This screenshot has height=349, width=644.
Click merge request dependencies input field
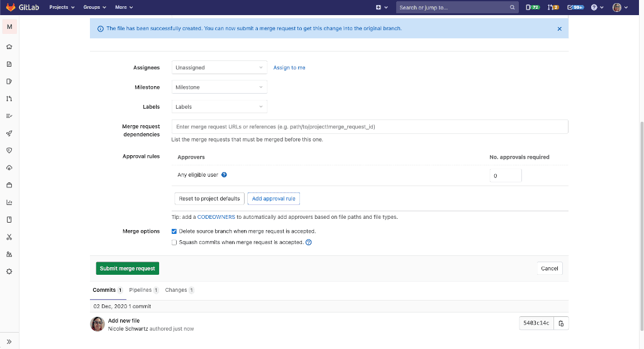pyautogui.click(x=370, y=127)
